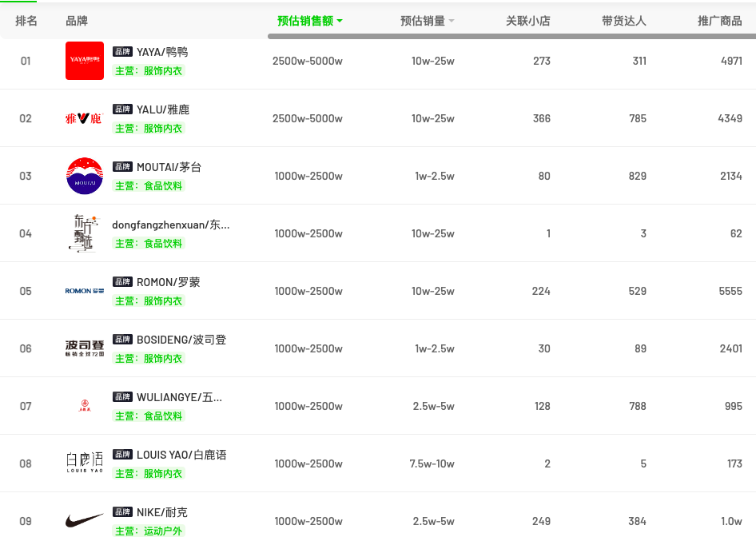Click the 品牌 badge next to BOSIDENG

point(122,340)
